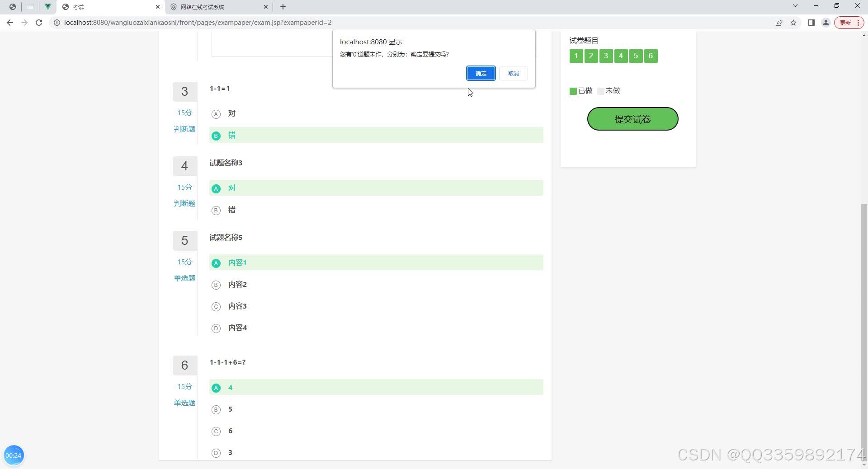Close the 网络在线考试系统 tab

pyautogui.click(x=266, y=7)
